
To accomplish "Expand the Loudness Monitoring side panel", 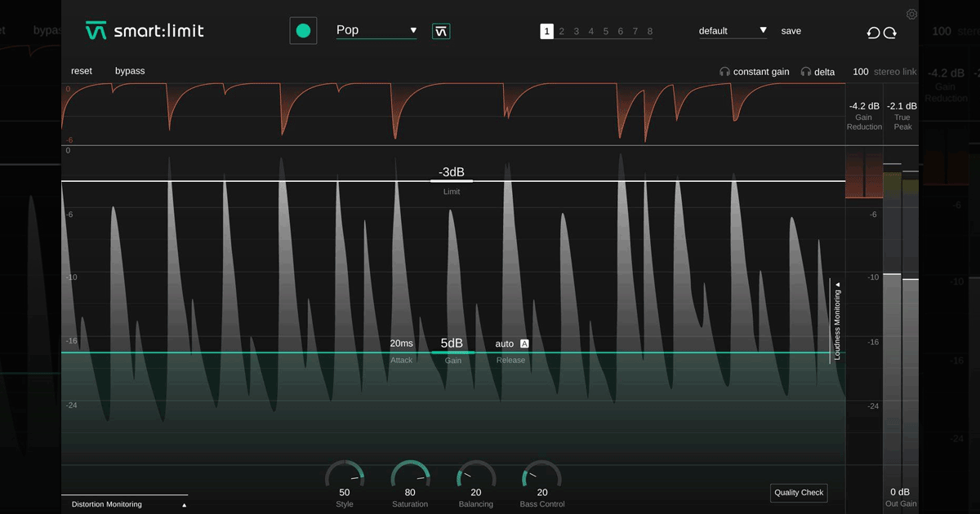I will point(837,321).
